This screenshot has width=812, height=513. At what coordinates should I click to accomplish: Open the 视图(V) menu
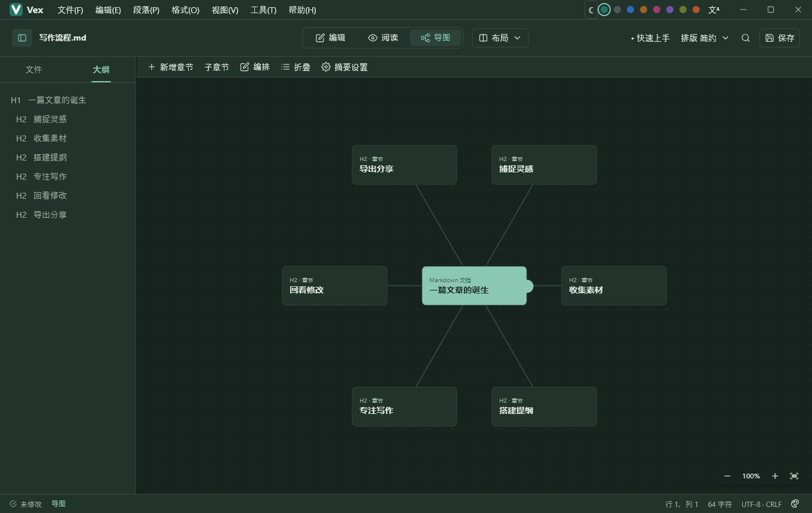225,10
